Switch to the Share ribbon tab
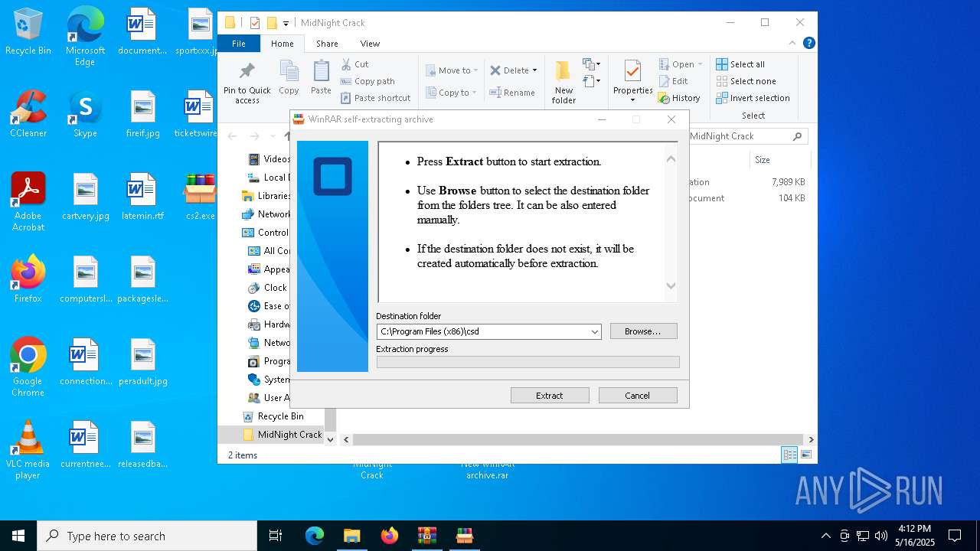The image size is (980, 551). coord(327,44)
